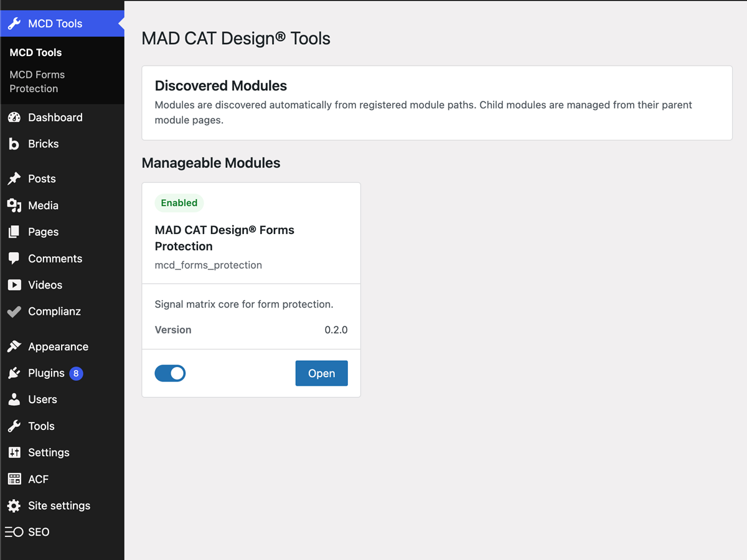
Task: Click the Videos play icon
Action: pos(14,285)
